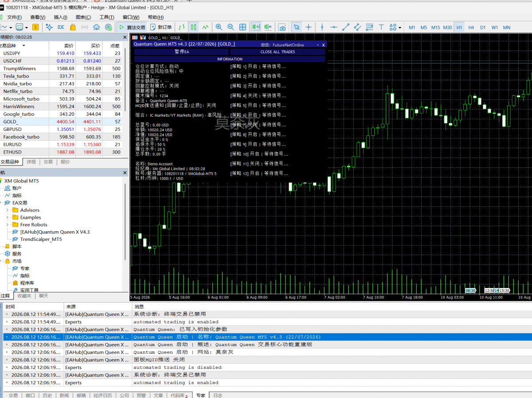Open the 文件(F) menu

tap(14, 17)
